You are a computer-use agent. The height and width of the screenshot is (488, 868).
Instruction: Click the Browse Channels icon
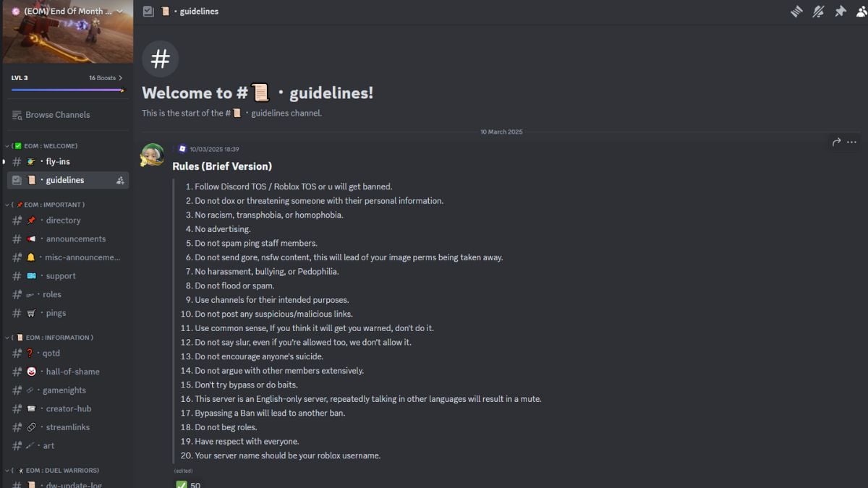click(17, 115)
